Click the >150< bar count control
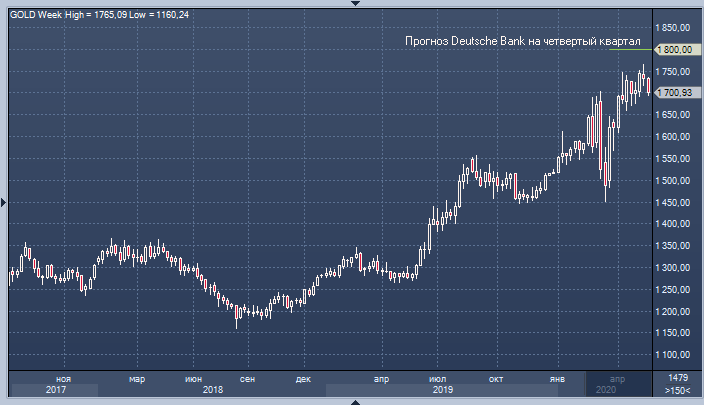This screenshot has width=704, height=405. click(676, 390)
